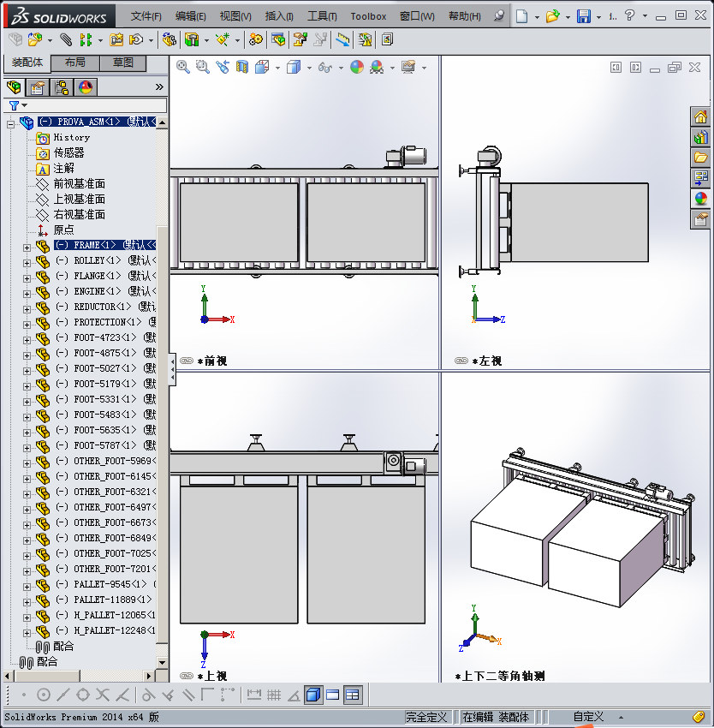Click the New Motion Study icon
714x728 pixels.
[x=255, y=40]
